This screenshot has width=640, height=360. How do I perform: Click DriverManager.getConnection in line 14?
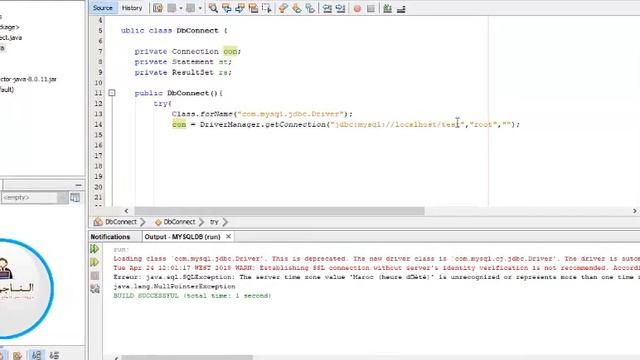pyautogui.click(x=262, y=124)
